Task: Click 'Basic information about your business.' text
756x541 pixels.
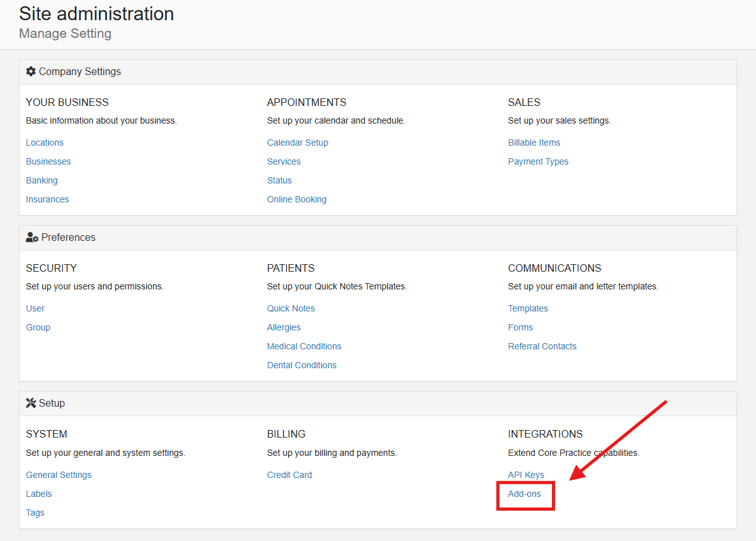Action: tap(101, 120)
